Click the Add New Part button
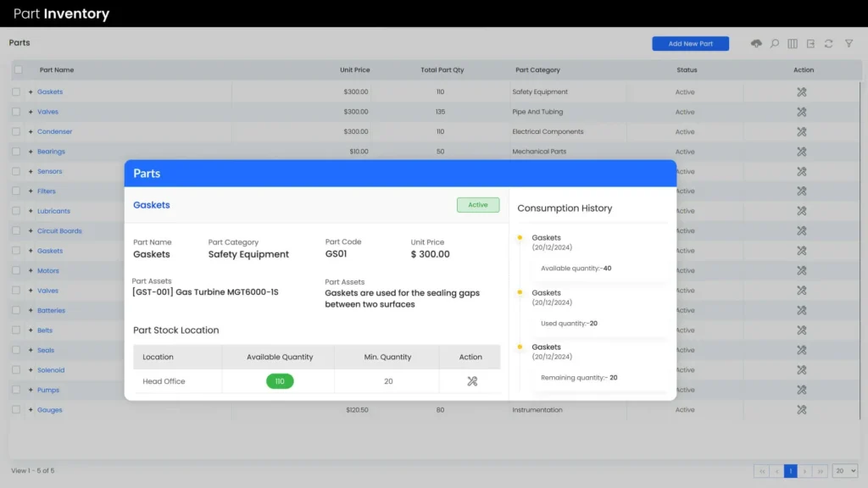 pos(690,44)
